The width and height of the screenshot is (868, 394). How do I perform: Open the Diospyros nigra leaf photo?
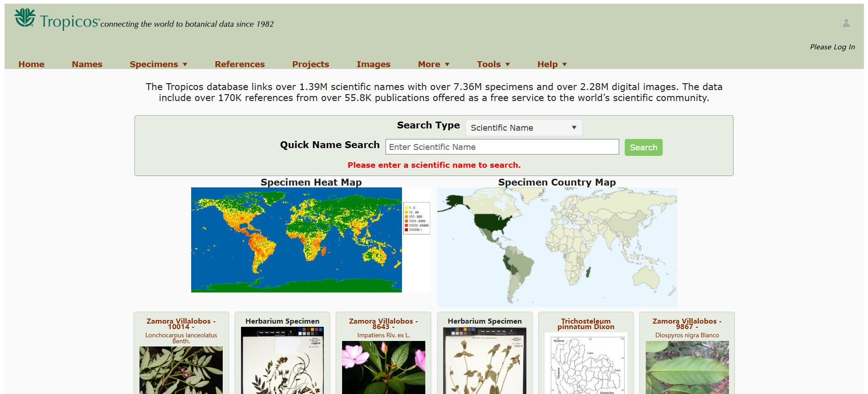click(x=687, y=367)
